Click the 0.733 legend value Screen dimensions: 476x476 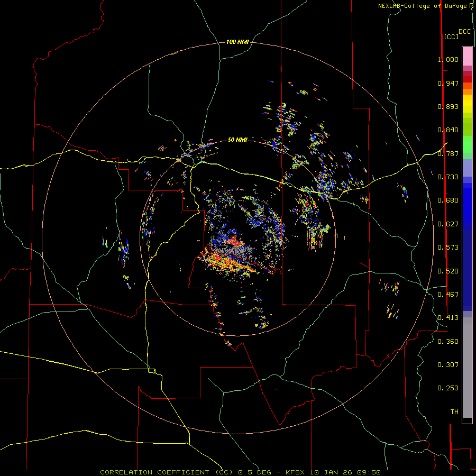point(448,177)
